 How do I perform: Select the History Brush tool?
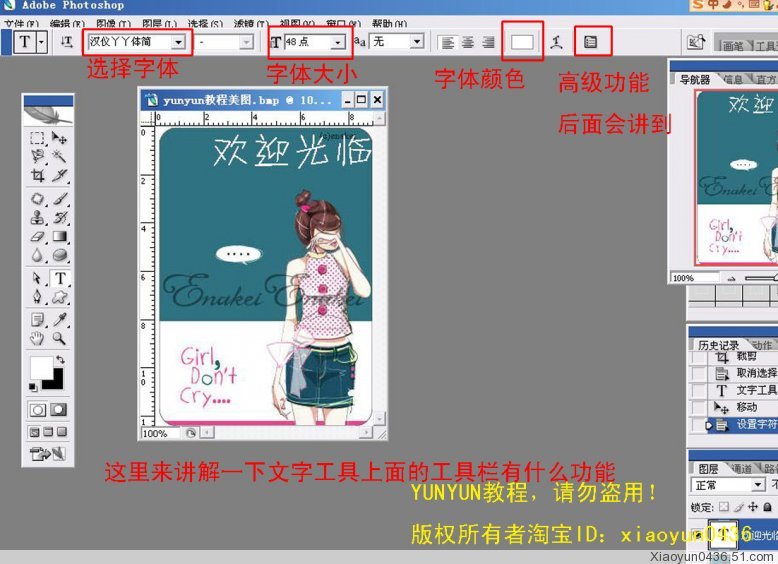(x=60, y=218)
